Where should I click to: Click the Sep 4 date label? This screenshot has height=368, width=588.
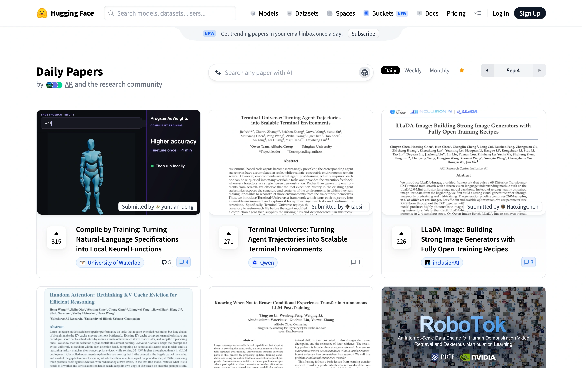[x=513, y=71]
